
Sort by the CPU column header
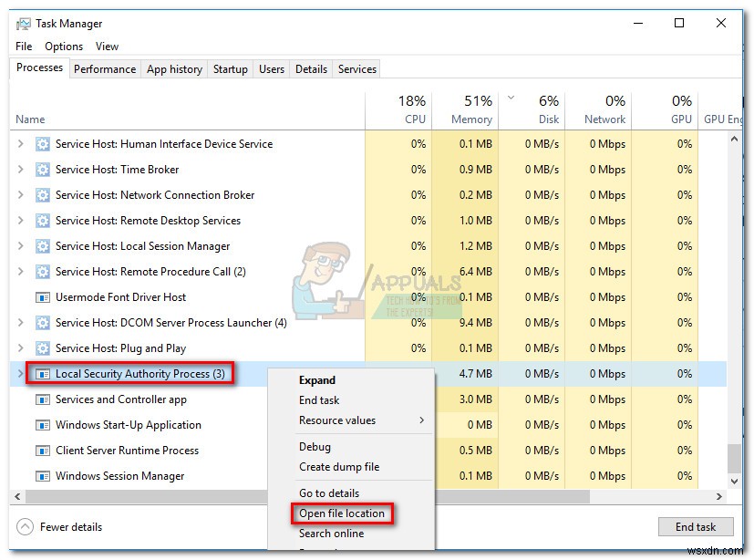tap(398, 110)
